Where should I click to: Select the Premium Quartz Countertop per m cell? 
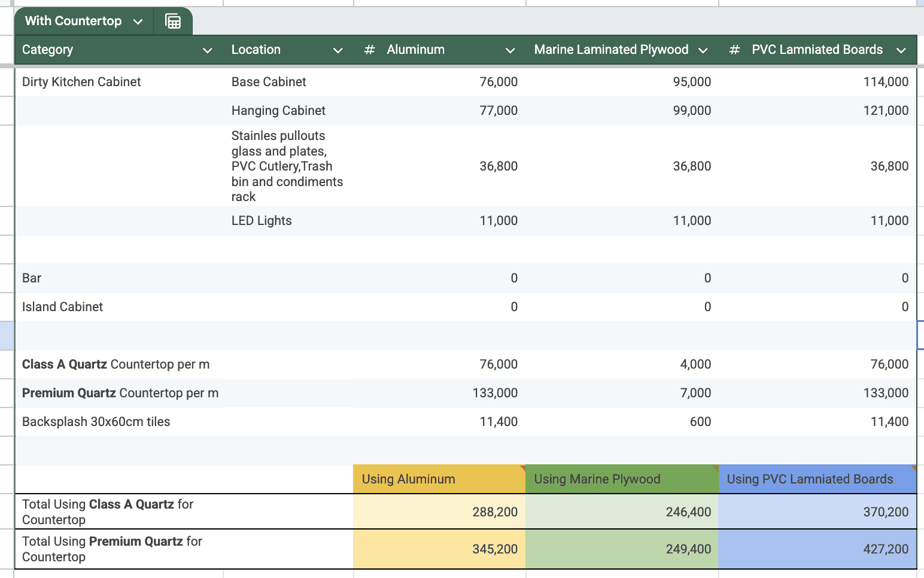120,393
